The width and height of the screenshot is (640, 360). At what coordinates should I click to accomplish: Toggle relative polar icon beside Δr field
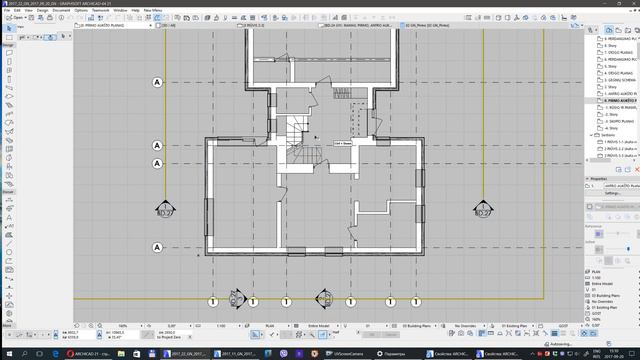tap(100, 335)
